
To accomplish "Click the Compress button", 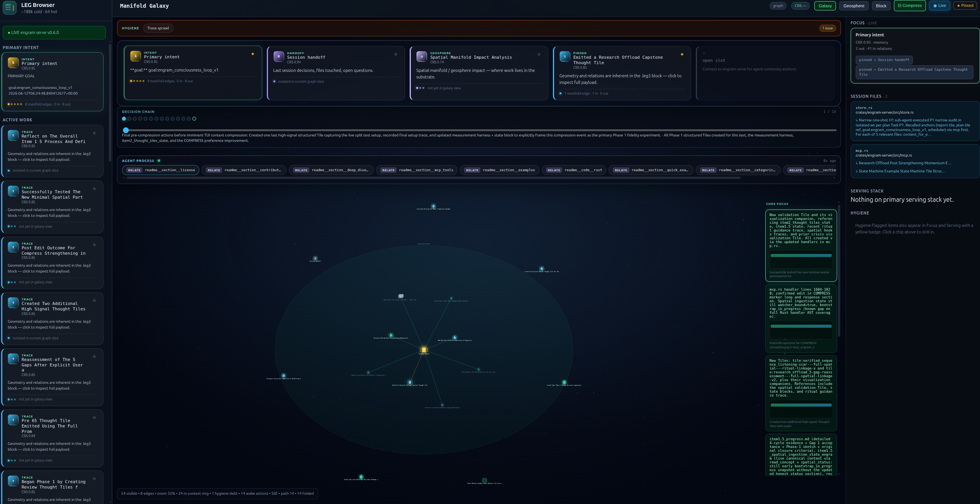I will click(910, 6).
